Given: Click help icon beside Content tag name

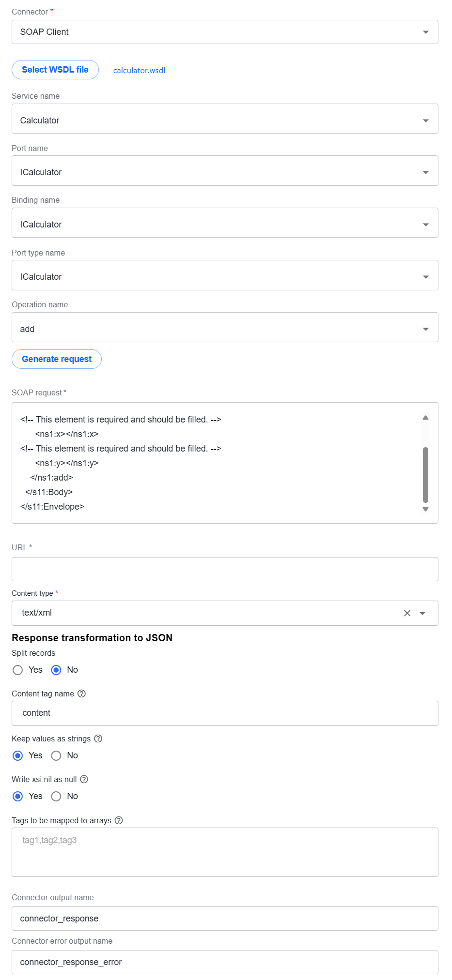Looking at the screenshot, I should point(82,694).
